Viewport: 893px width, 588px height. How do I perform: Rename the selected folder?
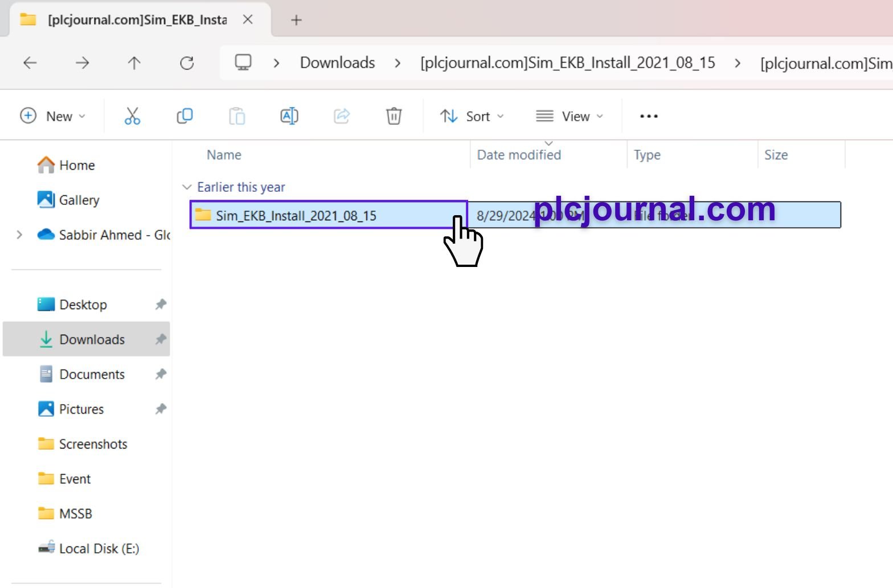(x=289, y=116)
